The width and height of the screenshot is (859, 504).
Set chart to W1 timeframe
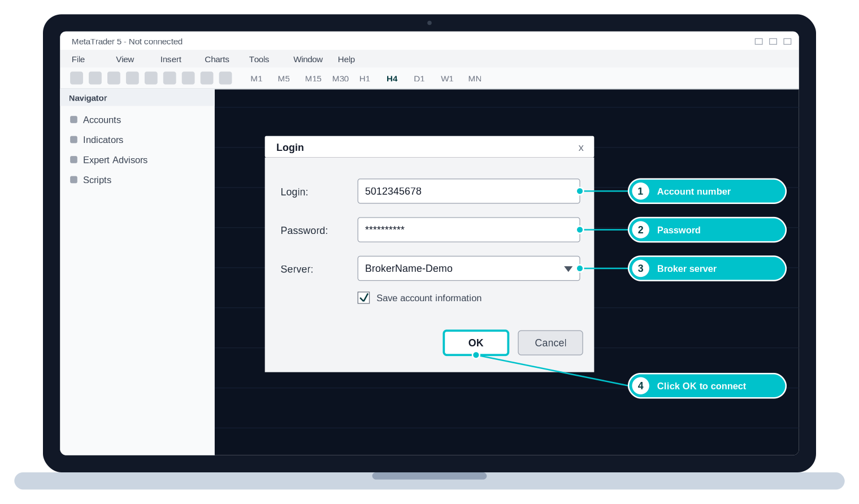[x=447, y=79]
